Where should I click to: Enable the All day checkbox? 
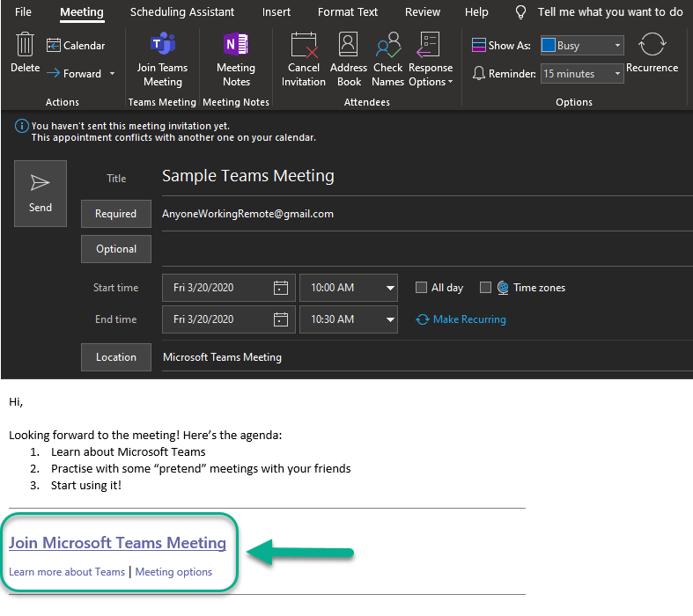421,288
